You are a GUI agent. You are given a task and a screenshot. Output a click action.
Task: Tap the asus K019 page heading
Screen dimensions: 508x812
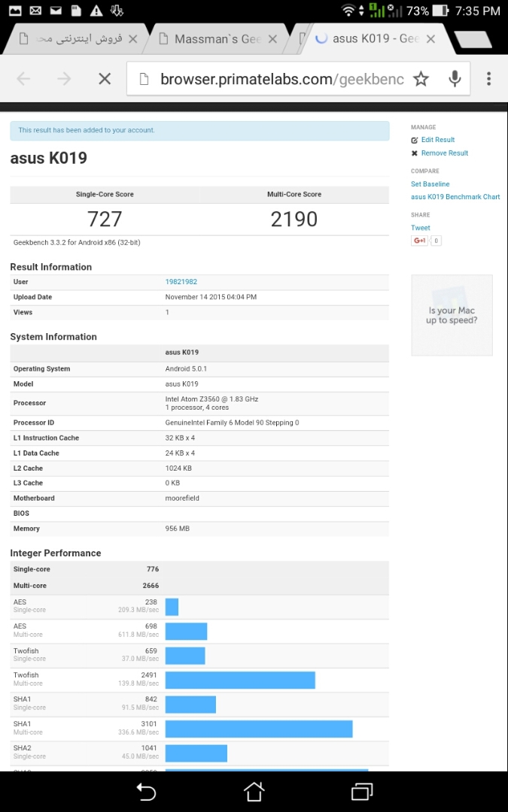49,158
